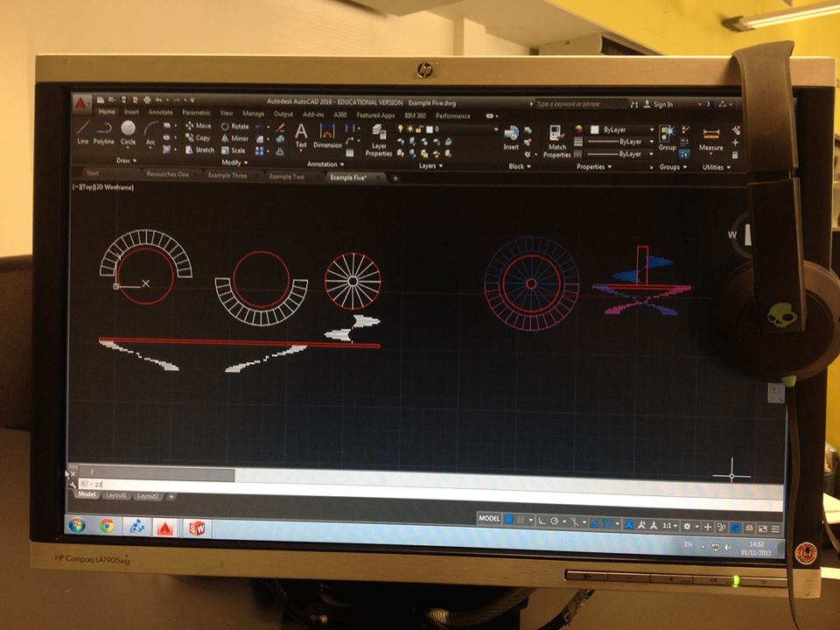Viewport: 840px width, 630px height.
Task: Click the Plot printer icon in quick access toolbar
Action: coord(148,100)
